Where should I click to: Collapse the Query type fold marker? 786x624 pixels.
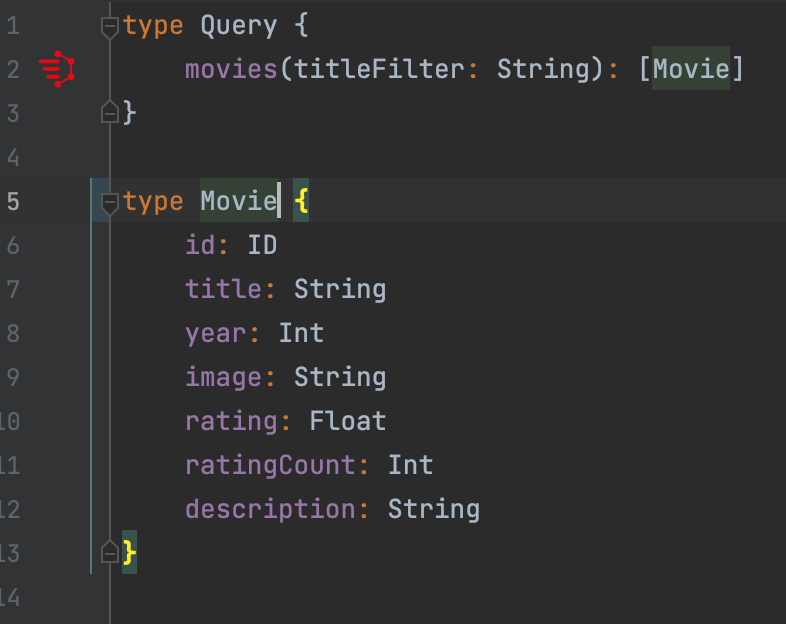coord(110,27)
